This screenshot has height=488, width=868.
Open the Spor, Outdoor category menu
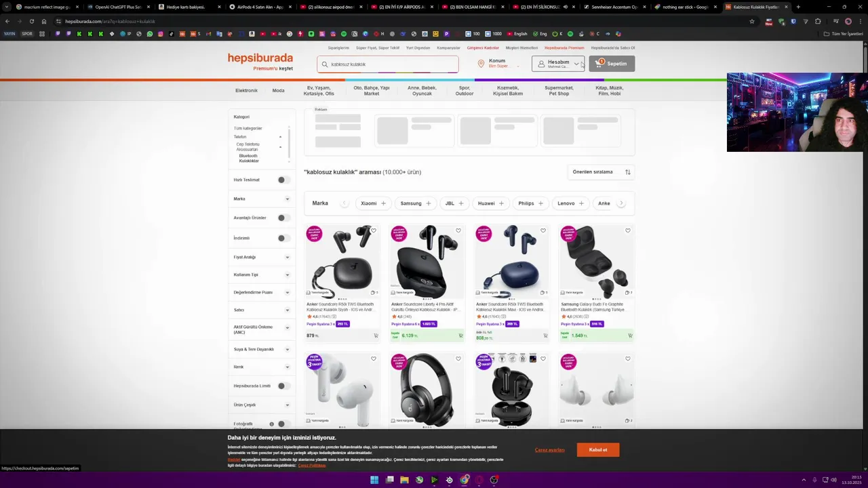coord(465,91)
